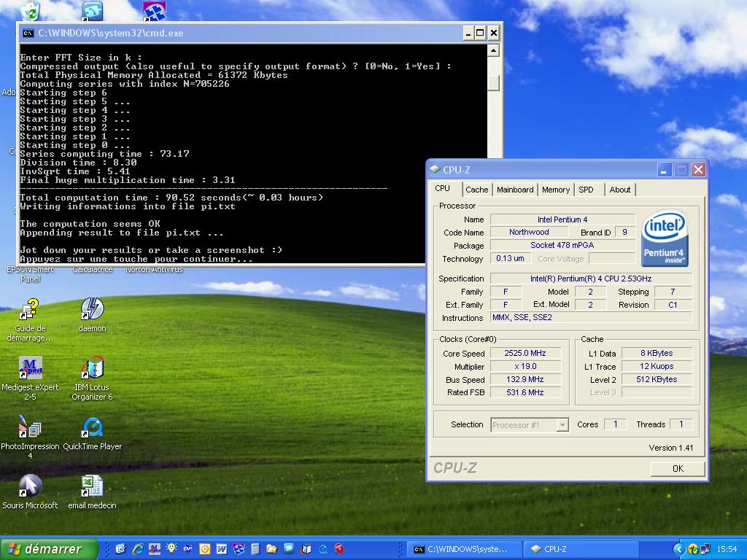Click the Norton Antivirus tray icon

pos(692,548)
